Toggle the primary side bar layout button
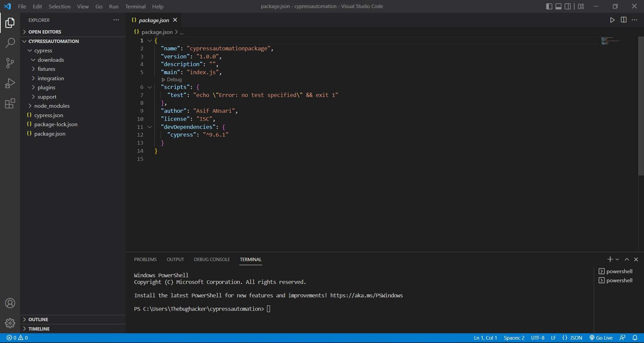The height and width of the screenshot is (343, 644). pyautogui.click(x=549, y=6)
